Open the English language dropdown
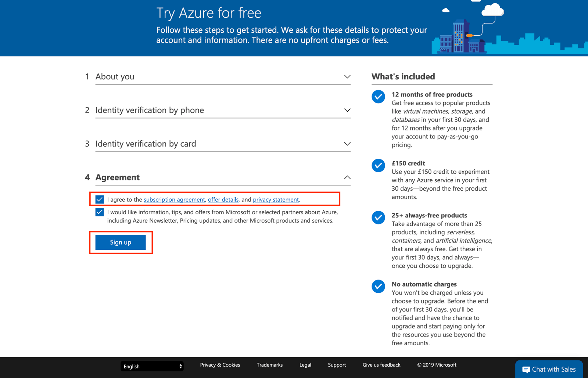 (x=152, y=366)
